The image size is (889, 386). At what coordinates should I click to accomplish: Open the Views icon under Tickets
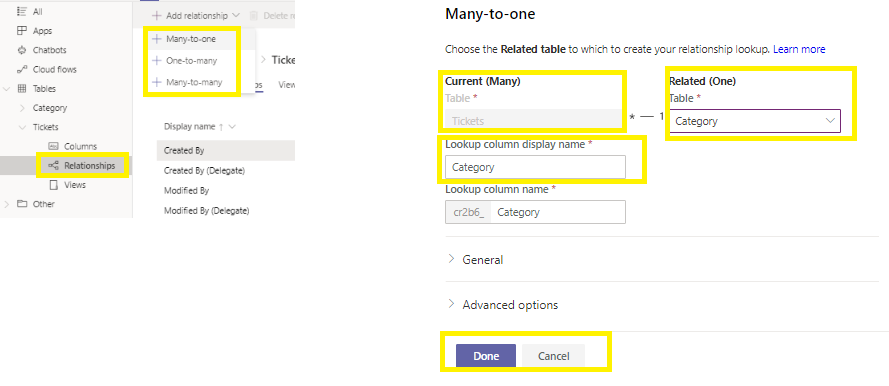(x=54, y=185)
